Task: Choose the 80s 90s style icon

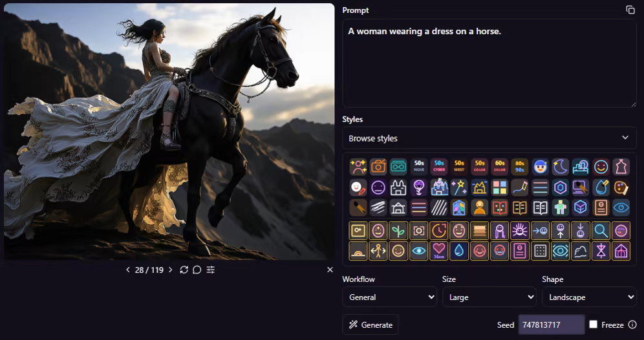Action: point(520,167)
